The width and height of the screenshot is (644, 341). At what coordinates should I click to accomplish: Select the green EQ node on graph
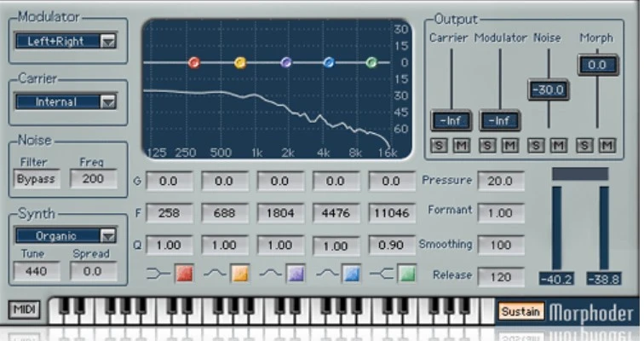pos(371,62)
